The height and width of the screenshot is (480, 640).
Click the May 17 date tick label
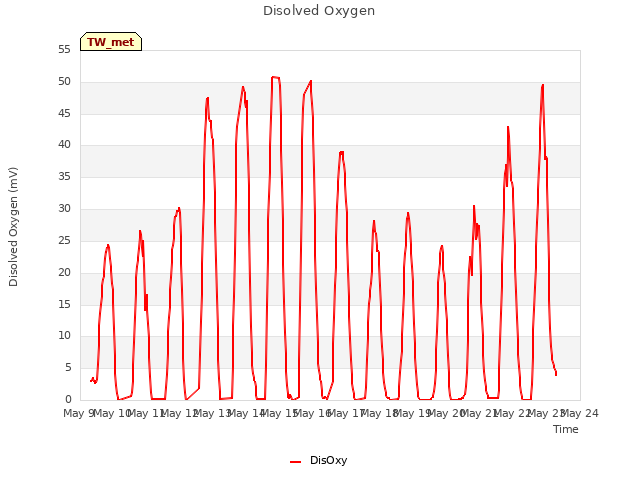pyautogui.click(x=346, y=413)
